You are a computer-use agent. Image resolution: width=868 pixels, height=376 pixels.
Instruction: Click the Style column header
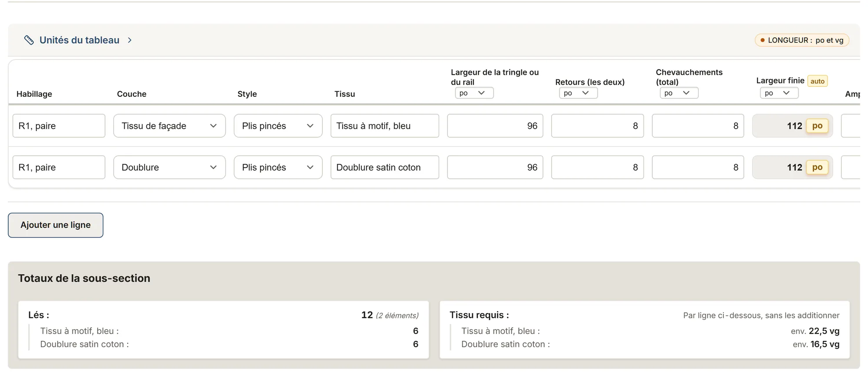(x=247, y=94)
